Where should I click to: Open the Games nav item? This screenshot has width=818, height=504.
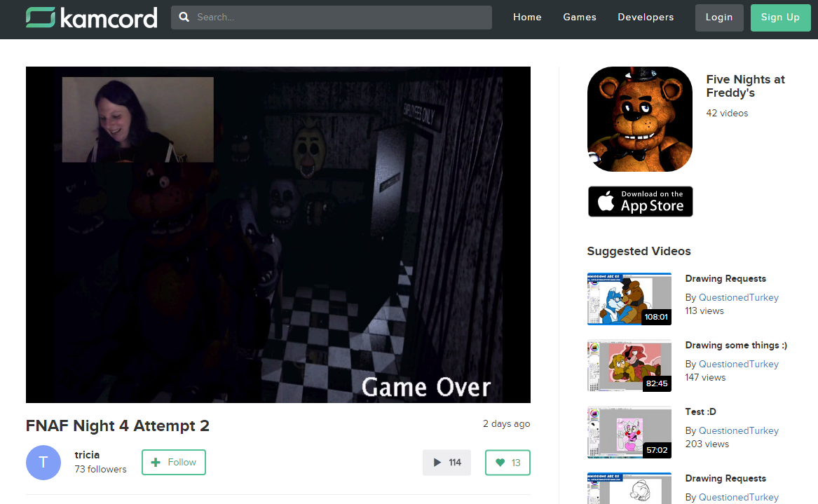pyautogui.click(x=580, y=18)
